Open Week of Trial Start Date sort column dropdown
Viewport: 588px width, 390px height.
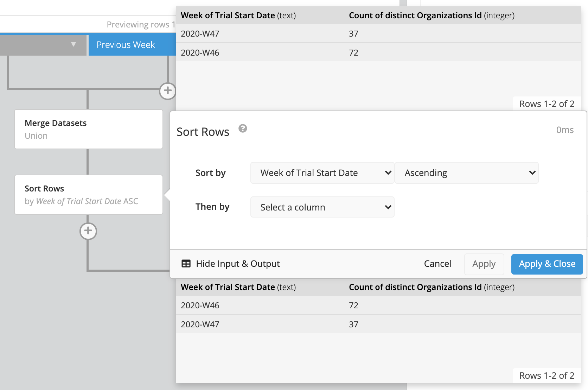pyautogui.click(x=322, y=173)
